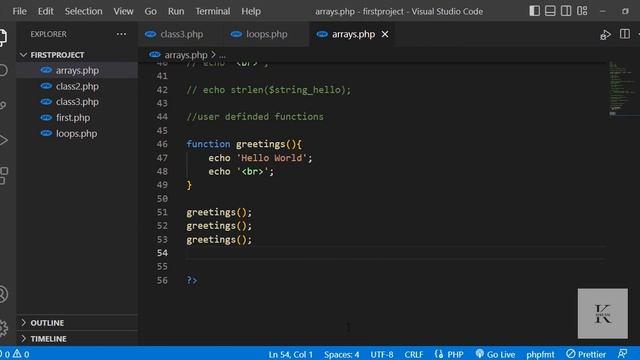Open the Help menu
Screen dimensions: 640x360
click(x=251, y=11)
